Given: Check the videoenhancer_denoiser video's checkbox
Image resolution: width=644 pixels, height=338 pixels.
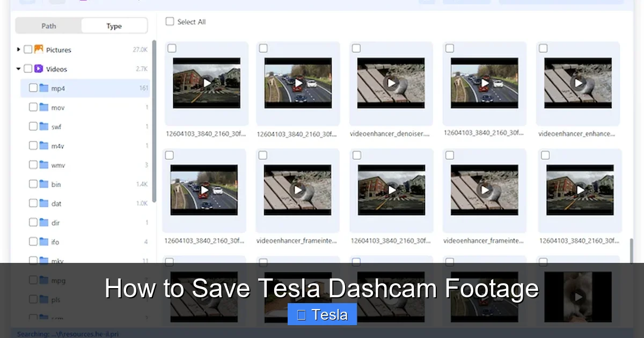Looking at the screenshot, I should coord(356,48).
